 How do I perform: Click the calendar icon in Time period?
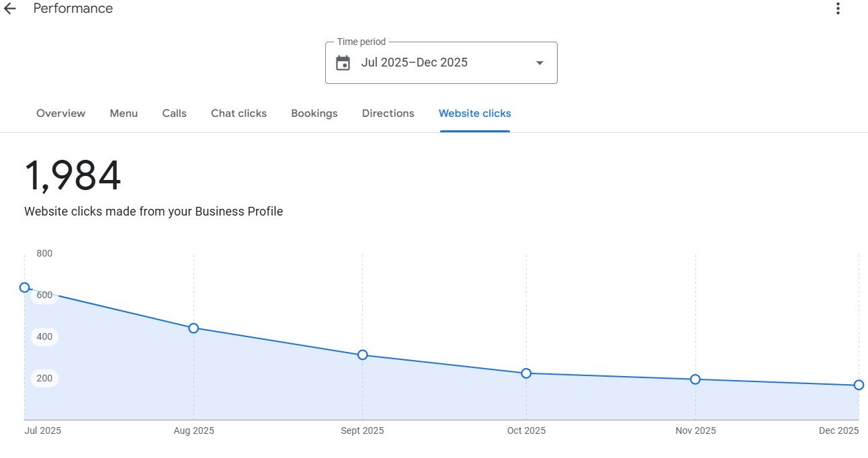point(343,63)
